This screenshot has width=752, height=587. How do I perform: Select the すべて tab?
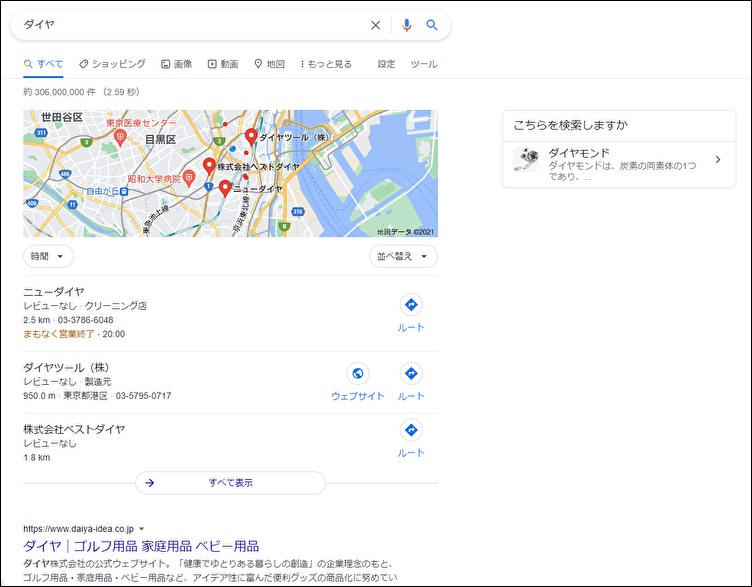[x=43, y=64]
